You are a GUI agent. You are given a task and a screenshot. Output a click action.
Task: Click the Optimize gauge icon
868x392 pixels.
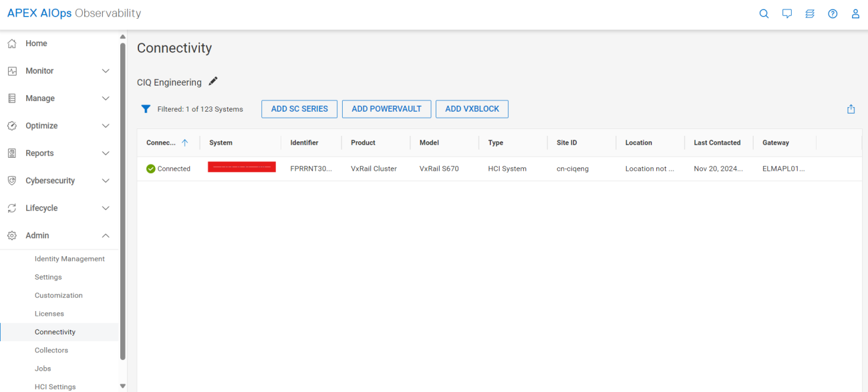[11, 126]
